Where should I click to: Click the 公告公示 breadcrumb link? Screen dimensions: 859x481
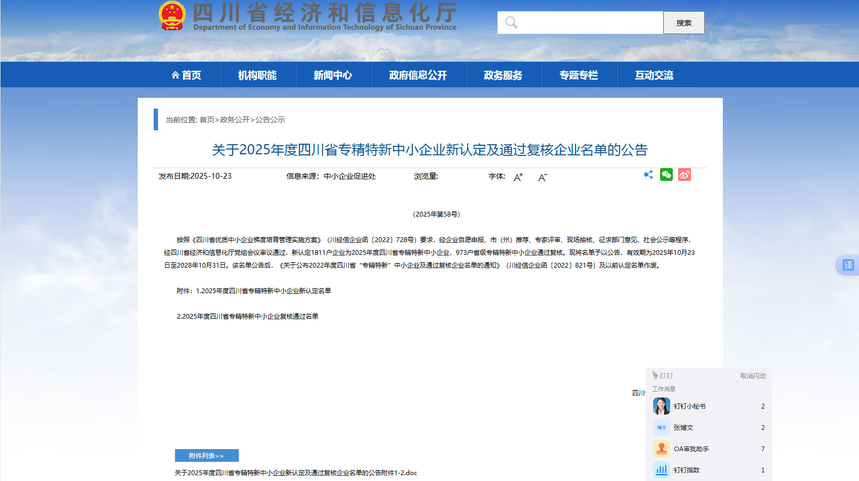[x=270, y=119]
